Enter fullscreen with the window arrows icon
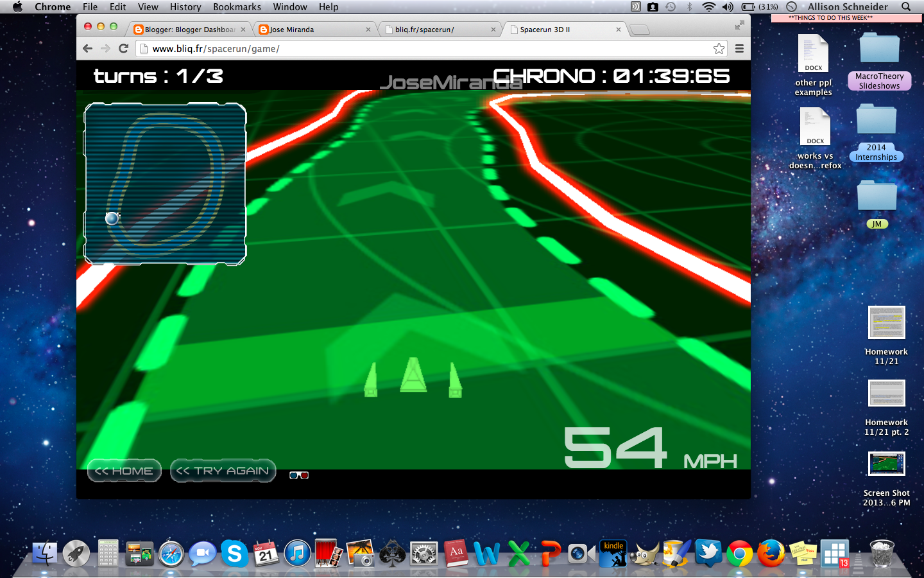The width and height of the screenshot is (924, 578). (x=739, y=25)
